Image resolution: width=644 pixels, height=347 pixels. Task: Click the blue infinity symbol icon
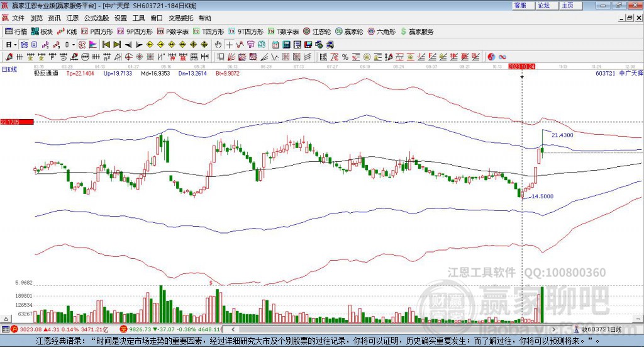click(x=502, y=57)
